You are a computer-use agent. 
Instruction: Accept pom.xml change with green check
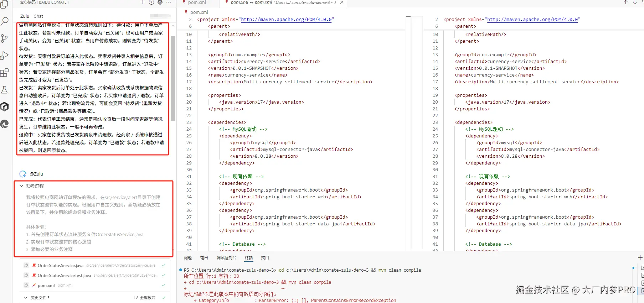(x=164, y=285)
